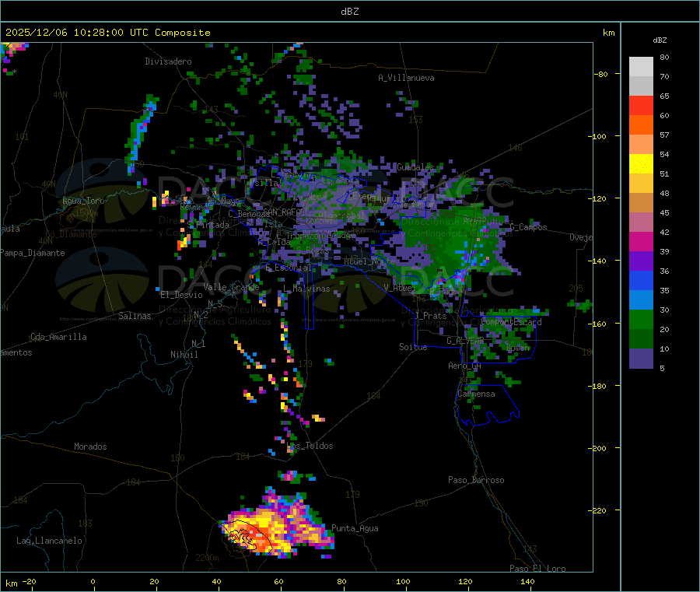The width and height of the screenshot is (700, 592).
Task: Click the Co_Diamante place label
Action: pos(71,234)
